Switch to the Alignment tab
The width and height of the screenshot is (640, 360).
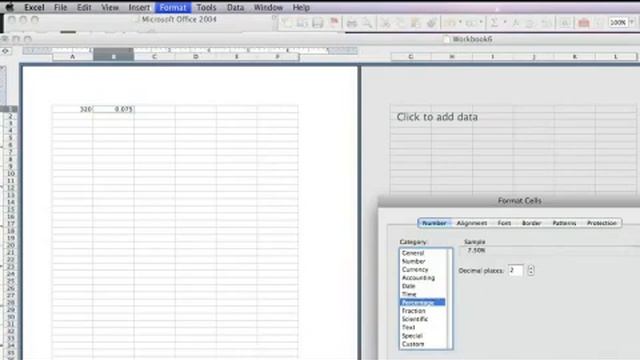click(472, 223)
